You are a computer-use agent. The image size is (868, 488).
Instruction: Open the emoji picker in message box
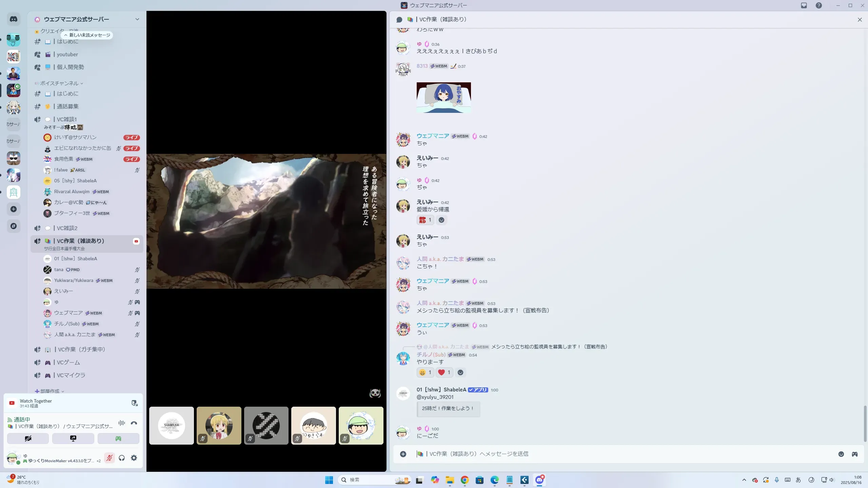pos(841,454)
